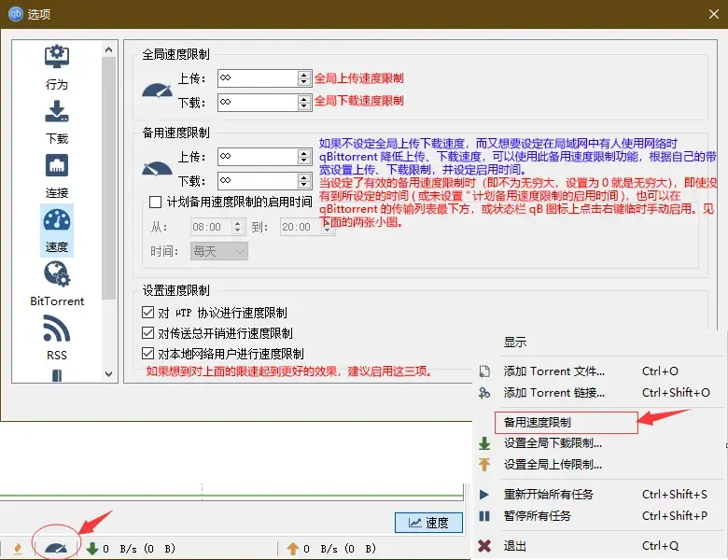Click the partially visible icon below RSS
Image resolution: width=728 pixels, height=560 pixels.
point(57,375)
